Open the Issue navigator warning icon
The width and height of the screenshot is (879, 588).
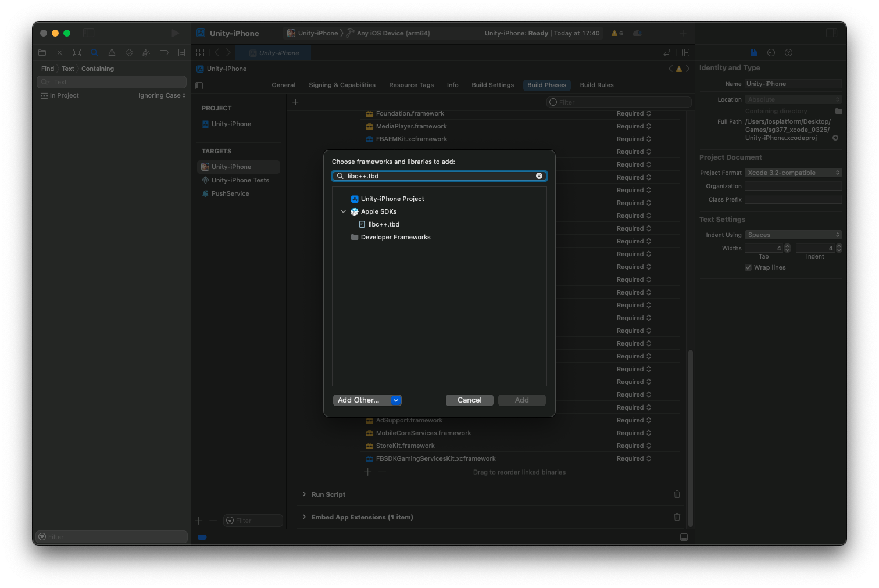tap(112, 52)
